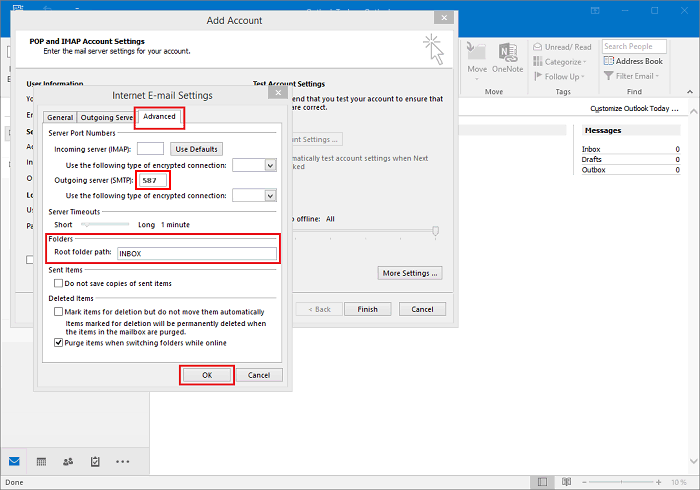Show more navigation options ellipsis
Viewport: 700px width, 490px height.
[x=122, y=462]
